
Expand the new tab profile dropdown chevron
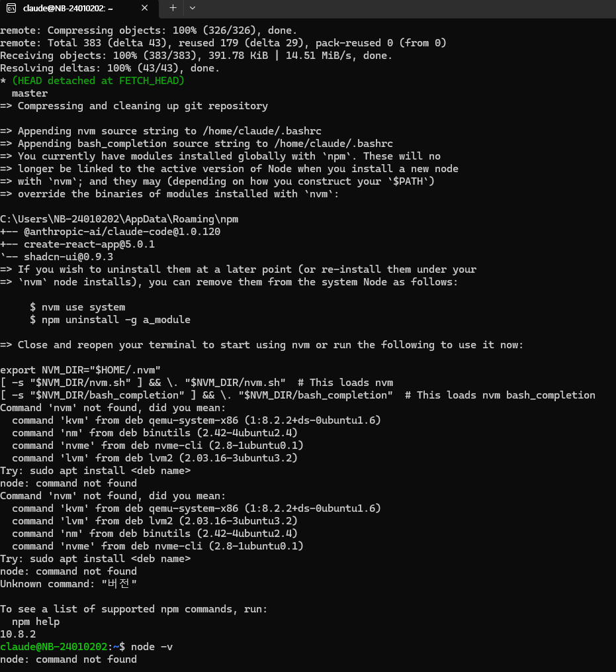click(x=193, y=8)
